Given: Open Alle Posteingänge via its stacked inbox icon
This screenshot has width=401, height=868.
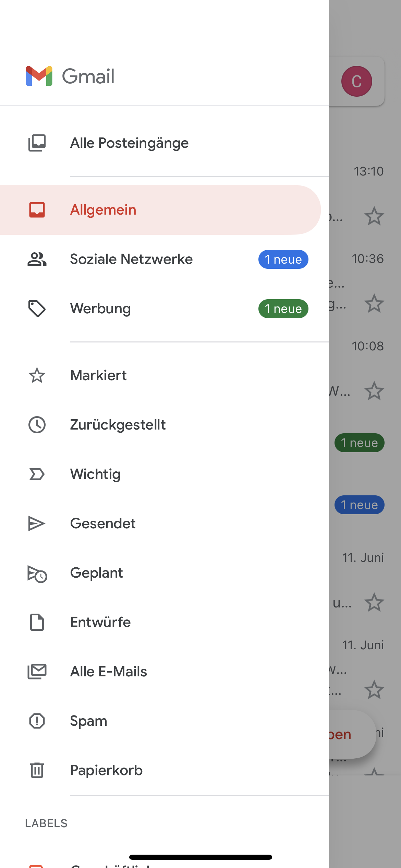Looking at the screenshot, I should [37, 143].
